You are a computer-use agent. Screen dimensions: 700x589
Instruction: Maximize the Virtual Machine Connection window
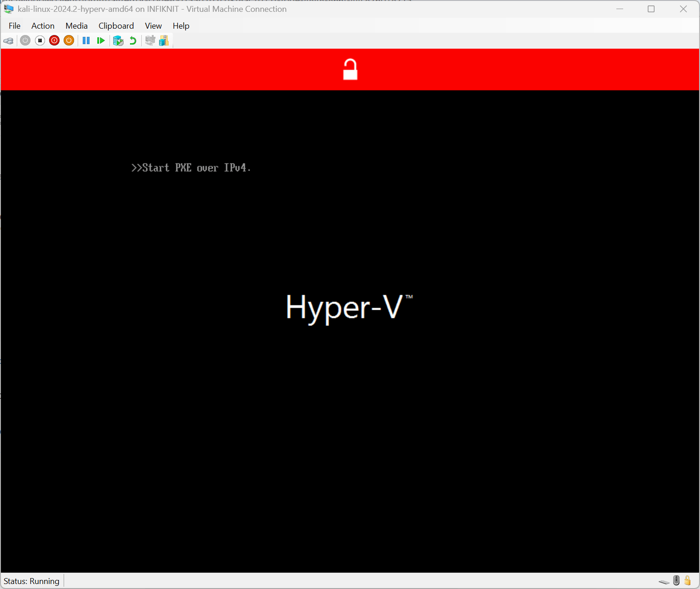[x=651, y=9]
